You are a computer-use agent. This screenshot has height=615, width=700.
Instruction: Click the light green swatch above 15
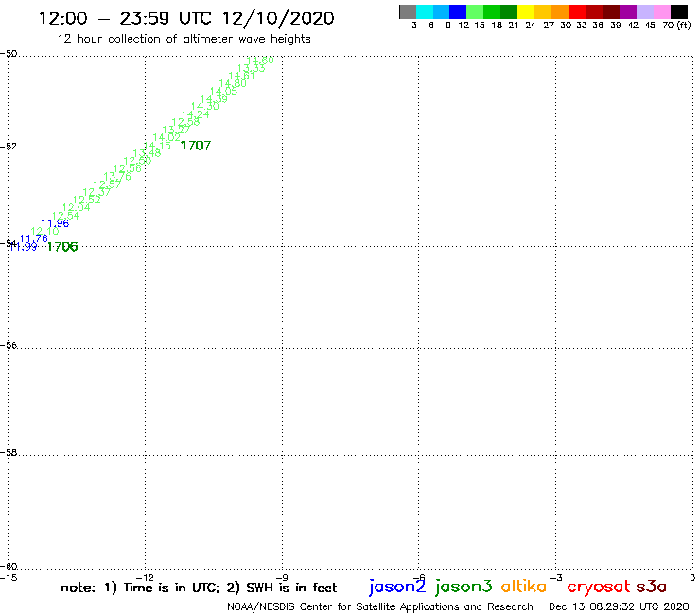pos(476,11)
